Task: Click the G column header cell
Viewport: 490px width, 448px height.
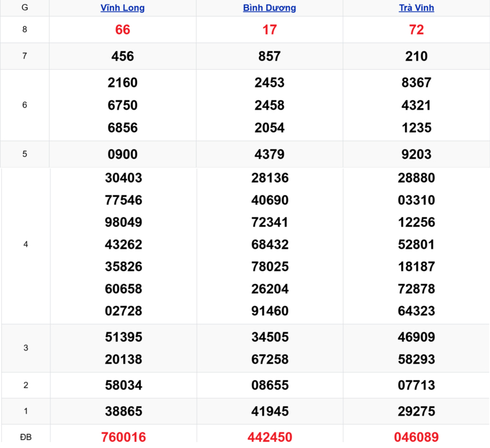Action: (24, 8)
